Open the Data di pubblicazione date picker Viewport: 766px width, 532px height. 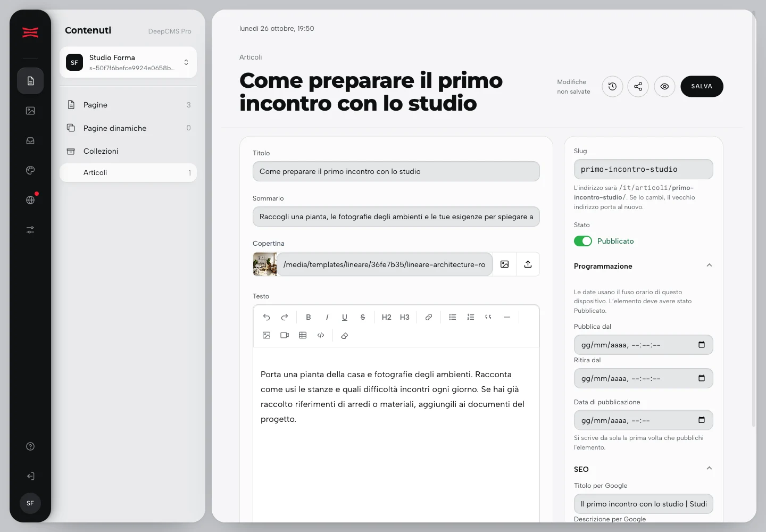point(702,420)
